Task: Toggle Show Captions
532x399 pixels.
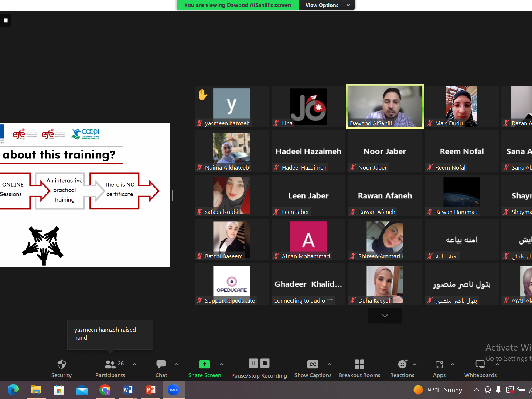Action: [x=313, y=365]
